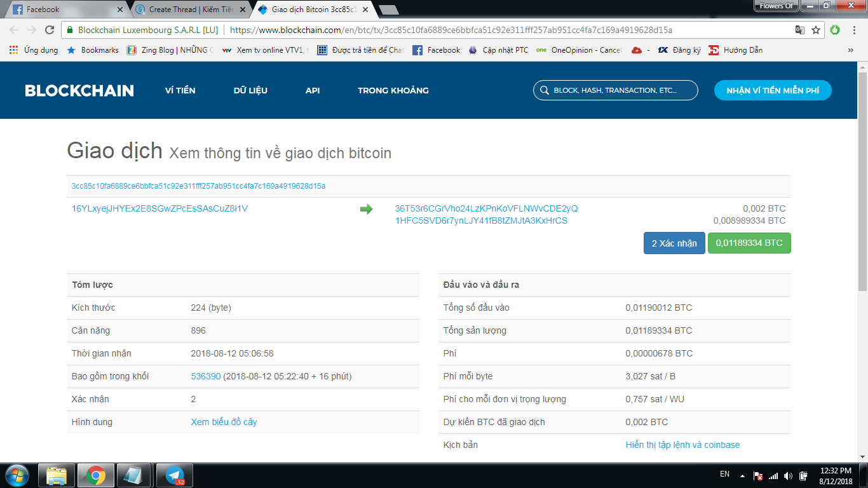868x488 pixels.
Task: Open Xem tv online VTV1 bookmark
Action: pyautogui.click(x=265, y=50)
